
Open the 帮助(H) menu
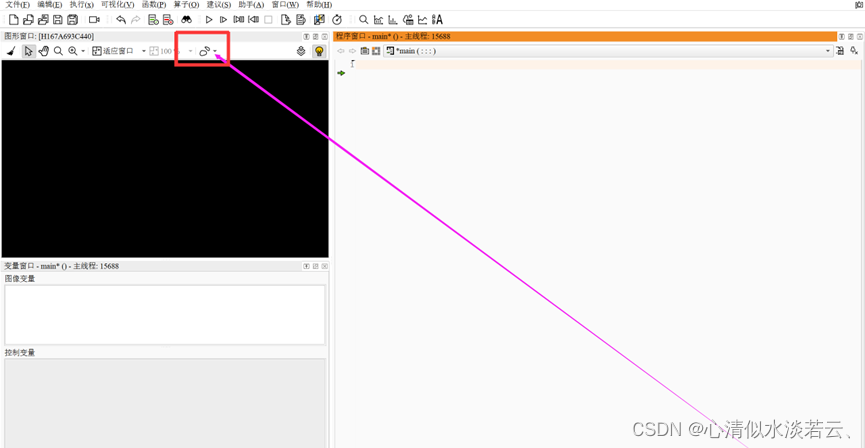click(x=319, y=4)
